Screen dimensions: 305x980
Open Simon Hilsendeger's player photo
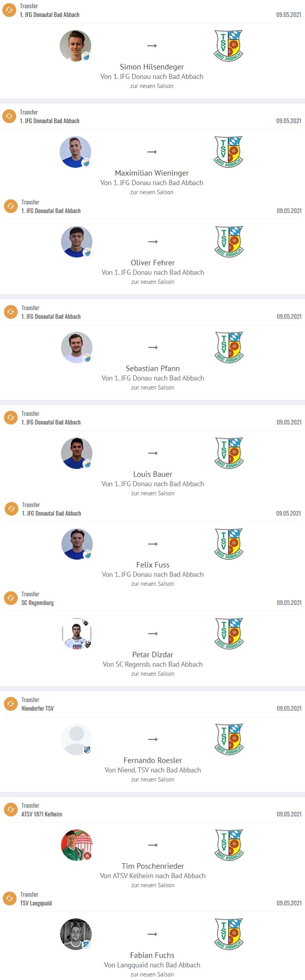(x=75, y=46)
